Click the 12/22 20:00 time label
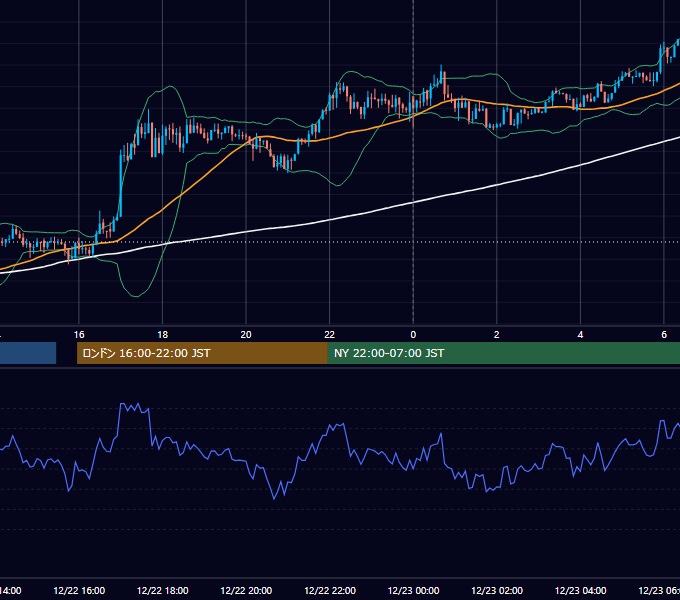Image resolution: width=680 pixels, height=600 pixels. pos(246,590)
